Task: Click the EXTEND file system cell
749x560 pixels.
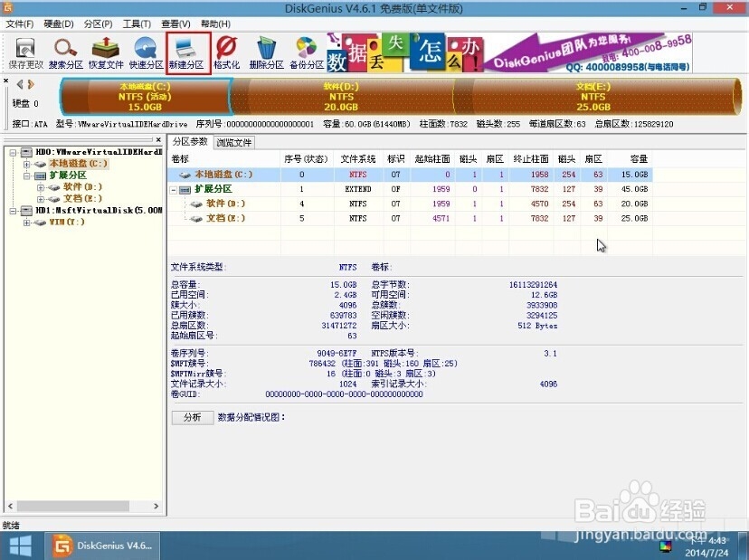Action: click(x=358, y=189)
